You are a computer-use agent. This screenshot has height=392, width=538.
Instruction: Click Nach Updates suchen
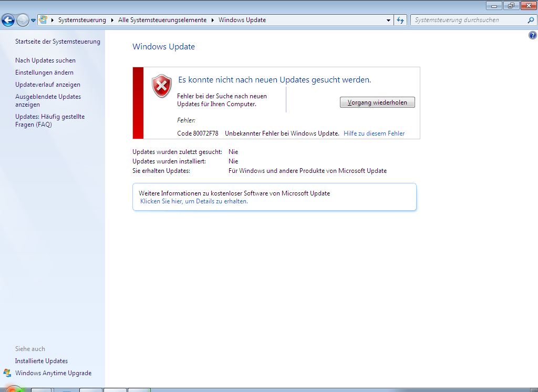coord(45,60)
